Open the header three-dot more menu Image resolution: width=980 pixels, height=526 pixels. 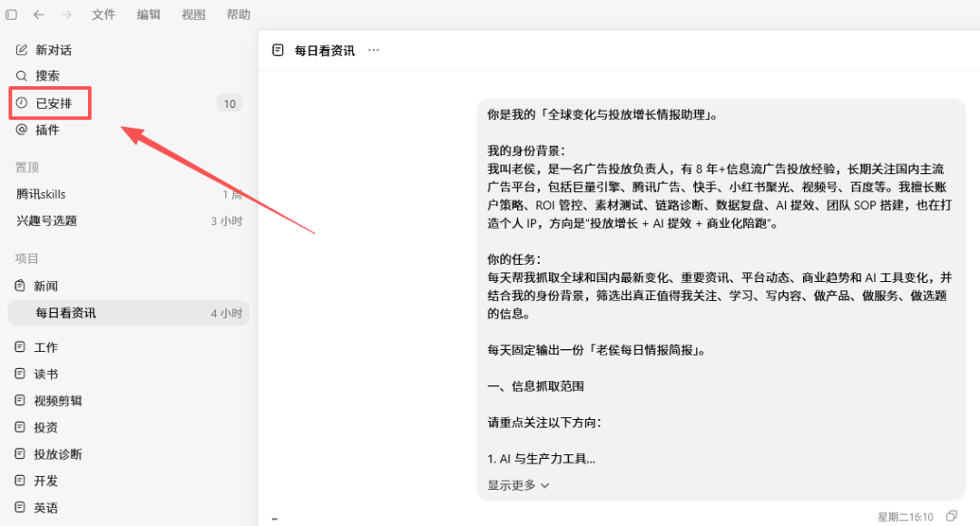click(374, 50)
